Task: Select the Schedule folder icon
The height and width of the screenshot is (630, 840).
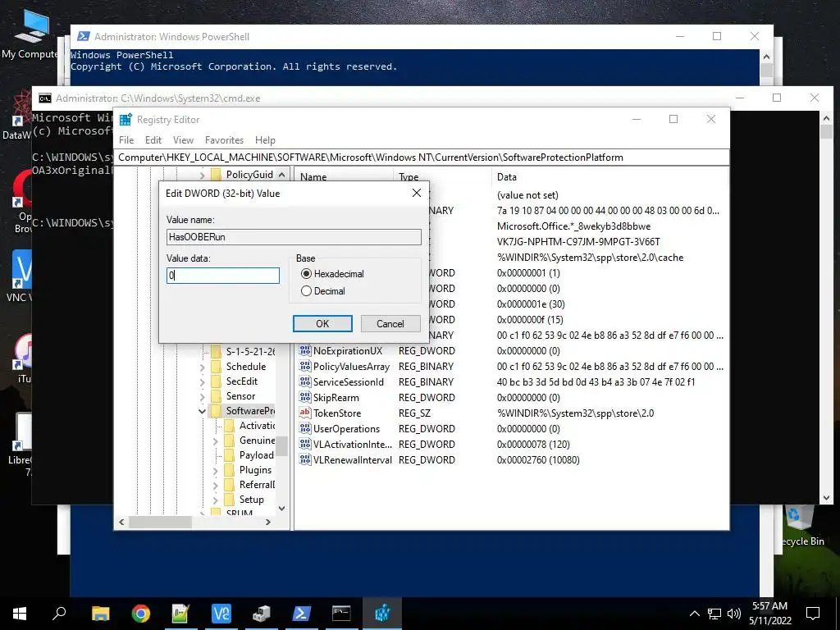Action: (216, 367)
